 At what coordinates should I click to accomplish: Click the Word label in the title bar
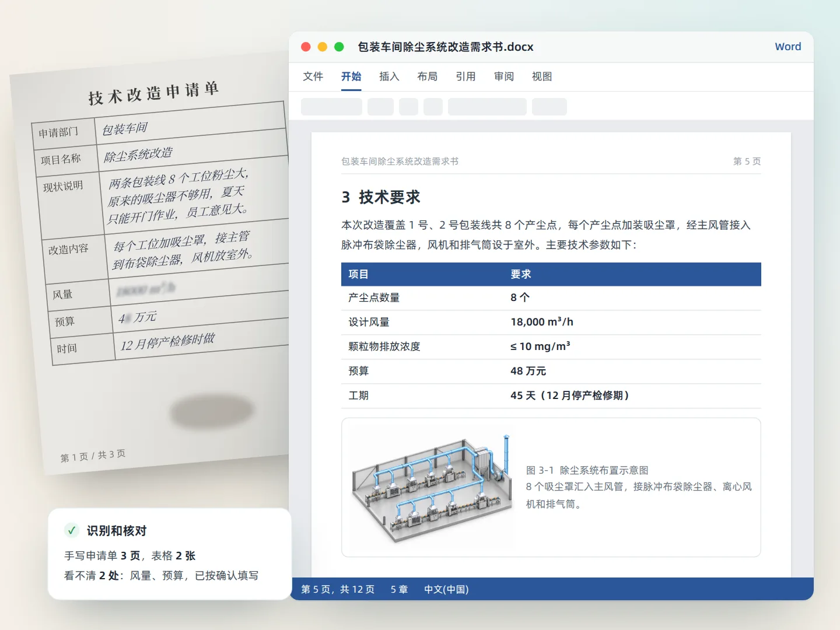pyautogui.click(x=788, y=47)
